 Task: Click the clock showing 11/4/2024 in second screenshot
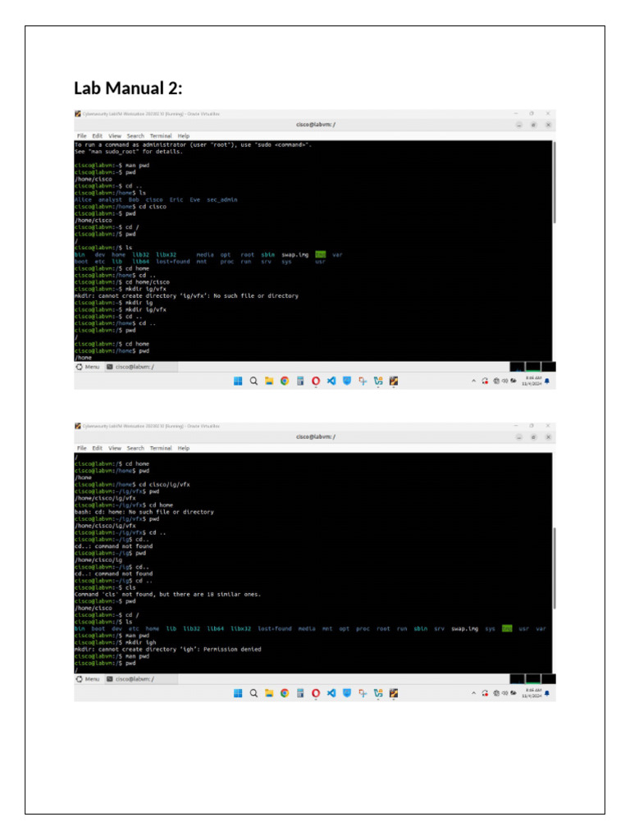point(532,693)
